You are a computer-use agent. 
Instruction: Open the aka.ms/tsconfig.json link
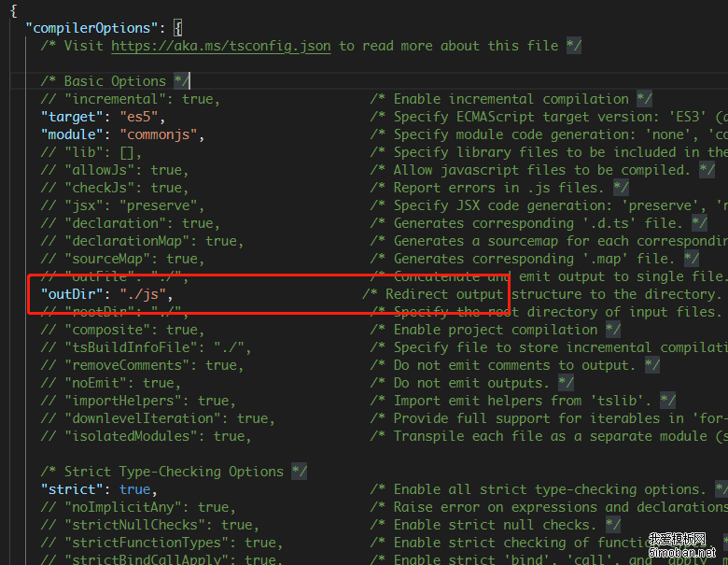[x=220, y=46]
